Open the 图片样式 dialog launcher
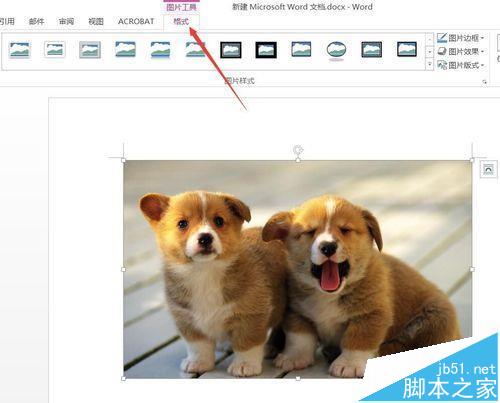The image size is (500, 403). point(484,82)
